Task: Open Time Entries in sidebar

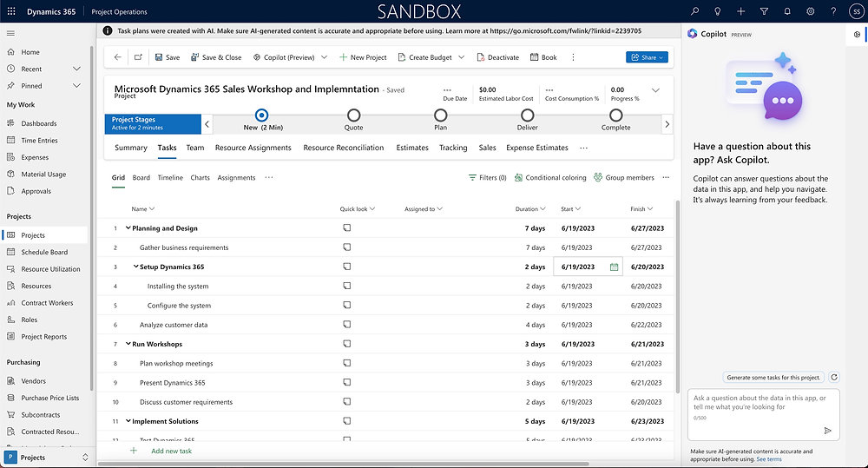Action: pos(39,140)
